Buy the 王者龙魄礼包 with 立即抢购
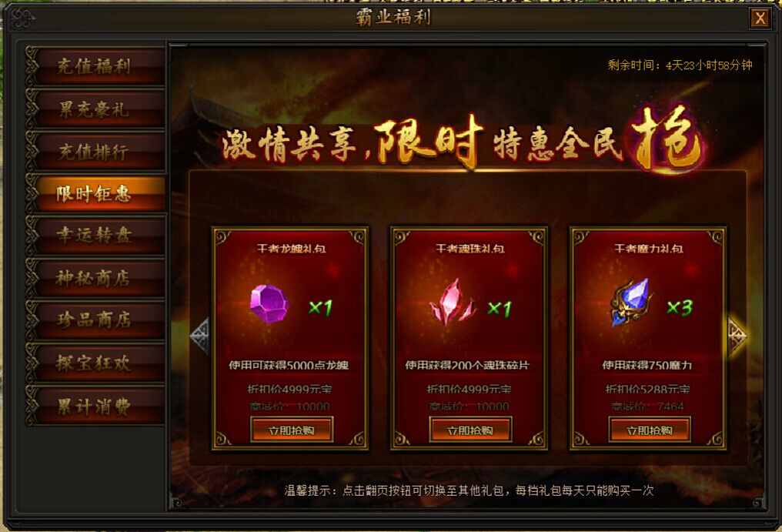 point(292,430)
